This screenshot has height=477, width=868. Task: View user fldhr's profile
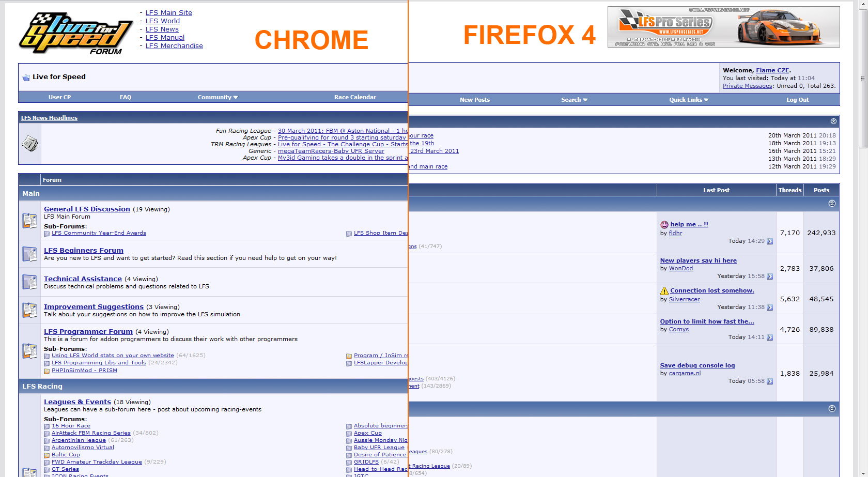click(675, 233)
